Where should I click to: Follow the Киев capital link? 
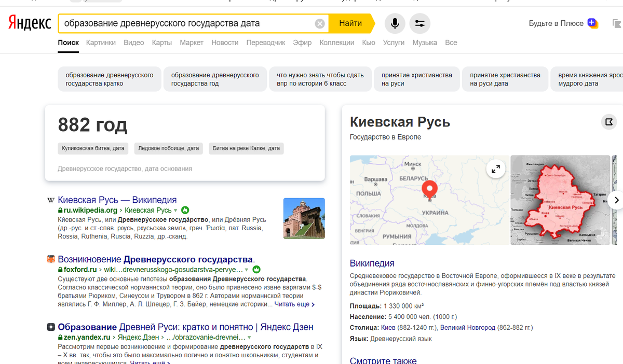click(x=388, y=328)
